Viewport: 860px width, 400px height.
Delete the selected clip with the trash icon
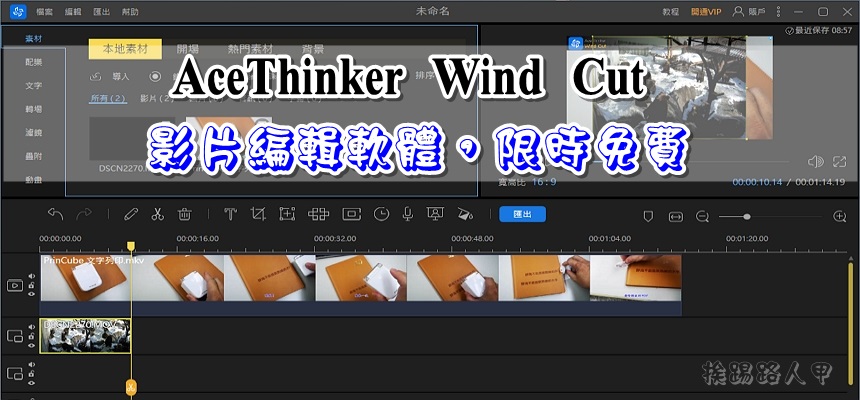tap(184, 215)
